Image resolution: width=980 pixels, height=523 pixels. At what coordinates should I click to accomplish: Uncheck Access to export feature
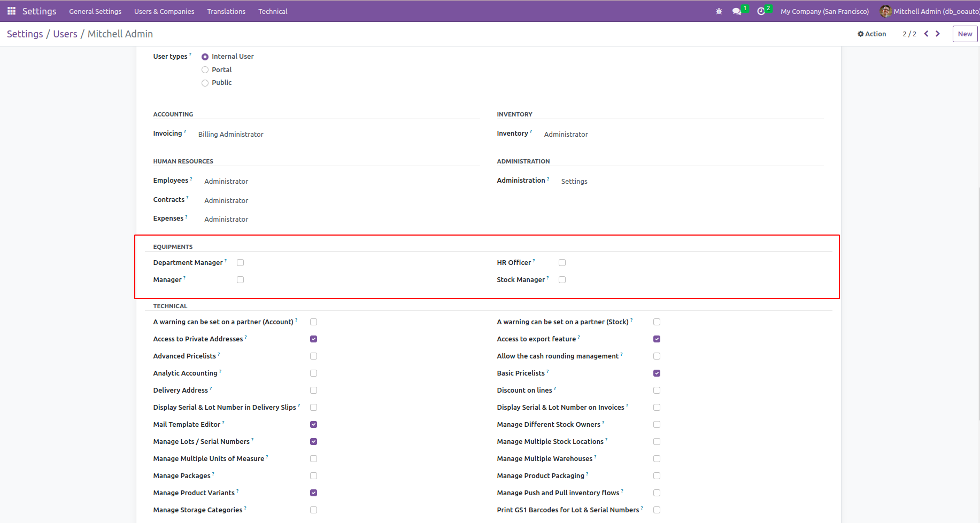(x=657, y=339)
